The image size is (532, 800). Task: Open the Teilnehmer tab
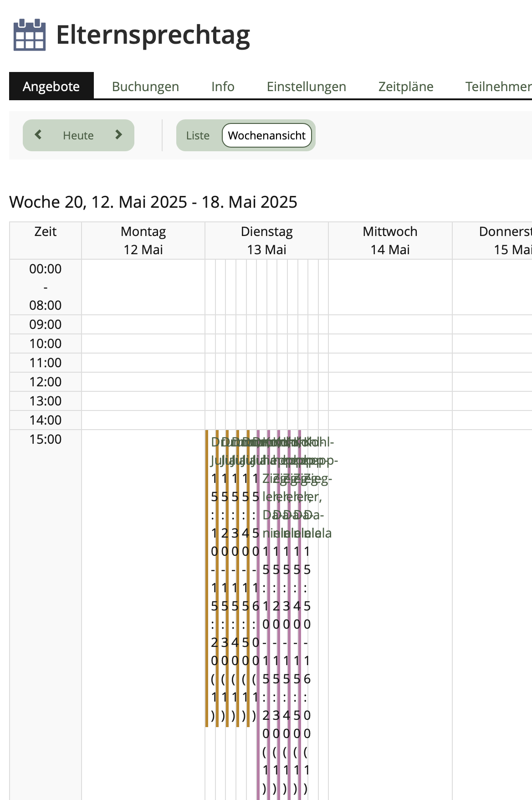coord(498,86)
